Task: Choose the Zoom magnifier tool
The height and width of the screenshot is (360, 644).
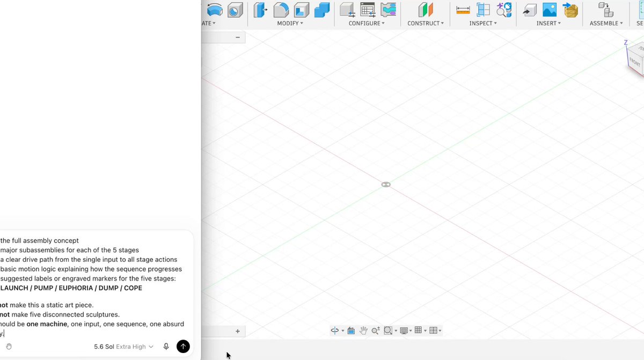Action: click(375, 330)
